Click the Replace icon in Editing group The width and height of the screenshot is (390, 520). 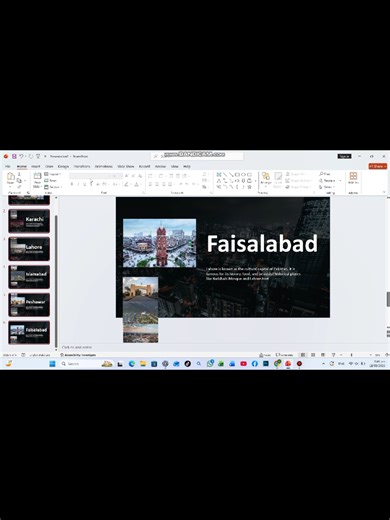pos(321,180)
